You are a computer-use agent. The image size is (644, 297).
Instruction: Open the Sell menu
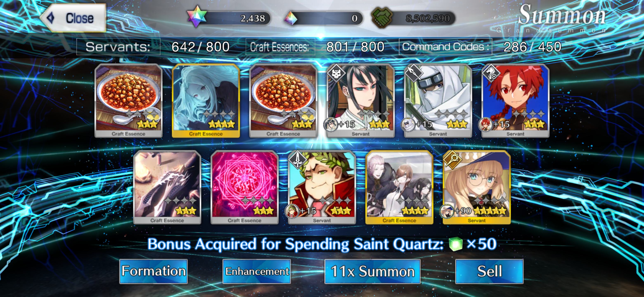489,271
